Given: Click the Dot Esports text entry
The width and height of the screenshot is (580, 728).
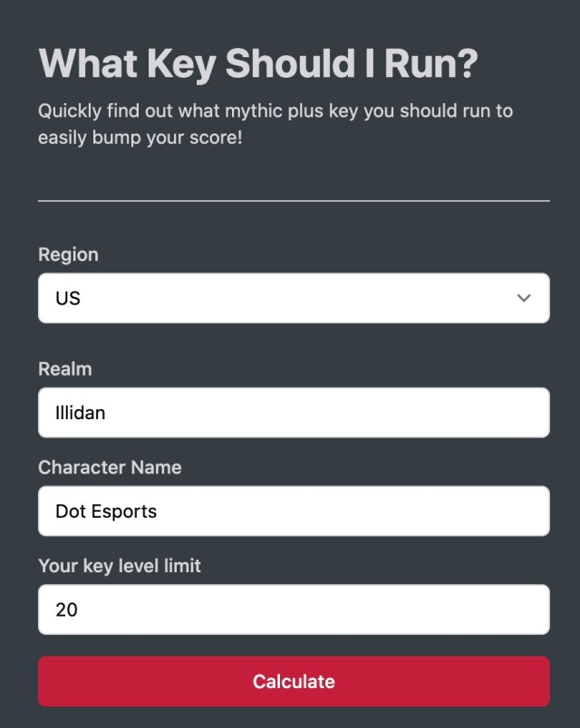Looking at the screenshot, I should point(106,512).
